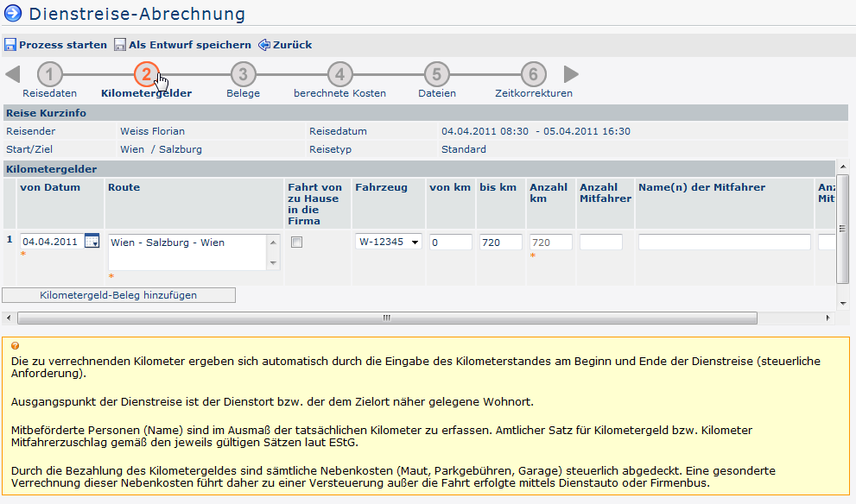856x504 pixels.
Task: Open calendar picker next to 04.04.2011
Action: (x=92, y=241)
